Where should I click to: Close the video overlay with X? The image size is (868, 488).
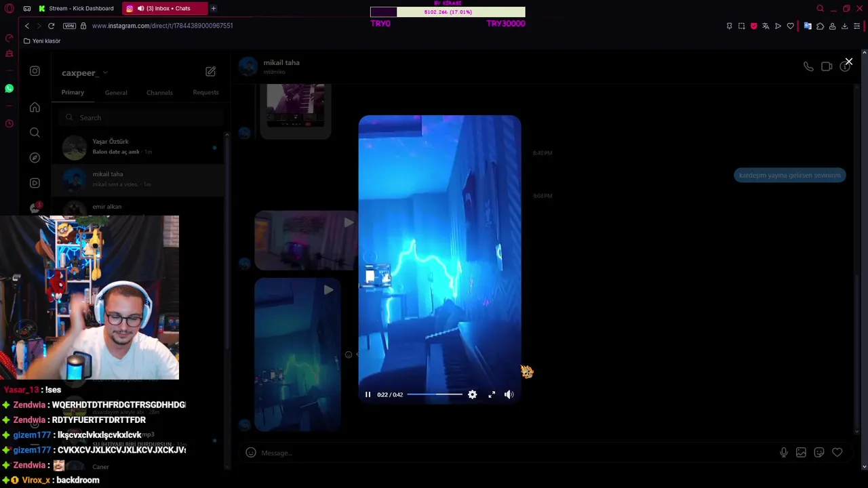[x=848, y=62]
